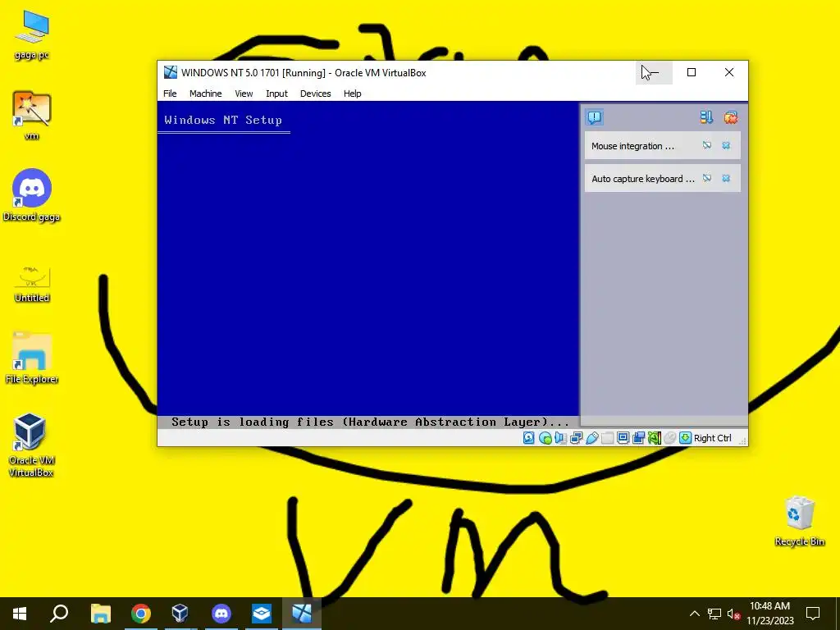This screenshot has height=630, width=840.
Task: Click the optical disk indicator in status bar
Action: coord(545,438)
